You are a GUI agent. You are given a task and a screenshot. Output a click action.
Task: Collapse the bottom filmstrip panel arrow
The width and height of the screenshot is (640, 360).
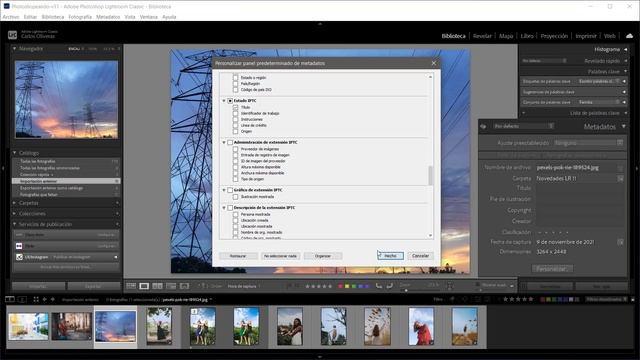(x=320, y=357)
